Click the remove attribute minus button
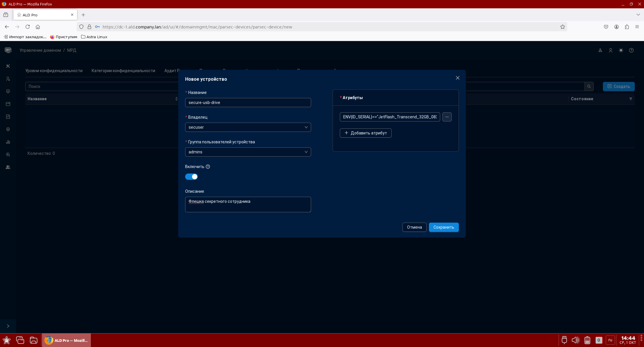 click(x=447, y=117)
